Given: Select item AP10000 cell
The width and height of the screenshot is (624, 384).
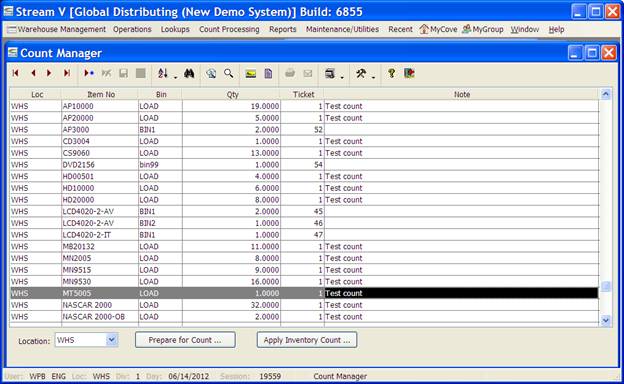Looking at the screenshot, I should pos(100,106).
